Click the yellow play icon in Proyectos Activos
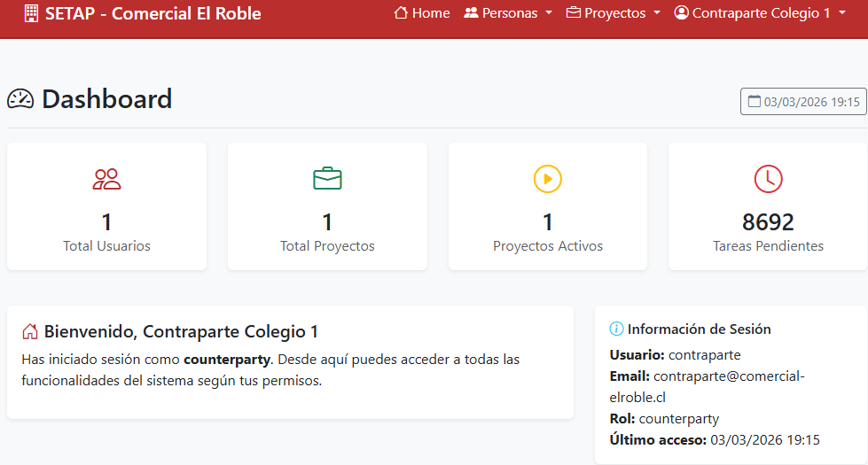Screen dimensions: 868x465 (547, 179)
